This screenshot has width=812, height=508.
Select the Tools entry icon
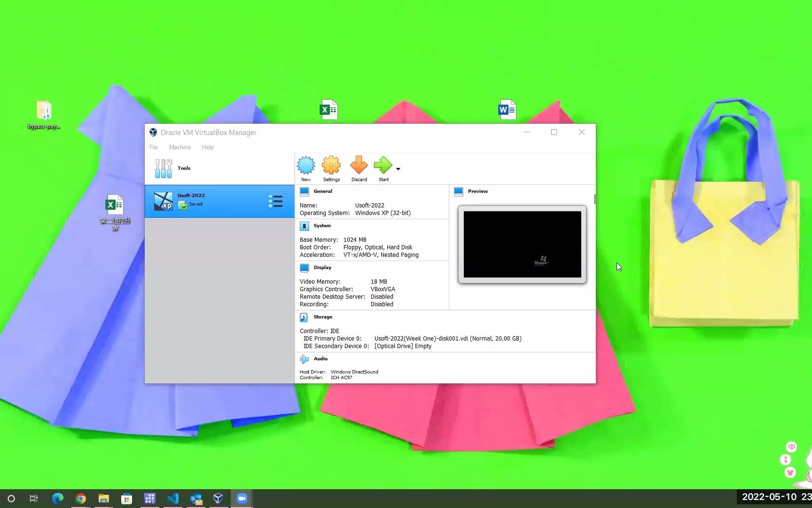pos(164,168)
